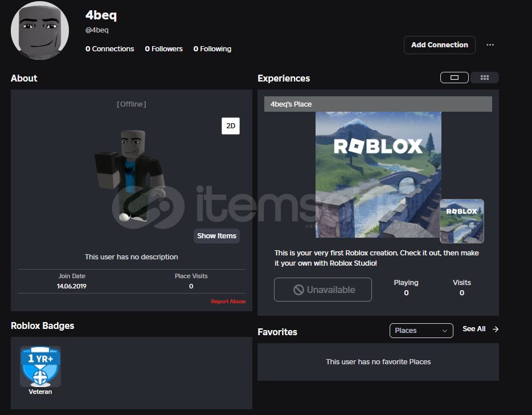
Task: Switch experiences to grid view
Action: pos(485,78)
